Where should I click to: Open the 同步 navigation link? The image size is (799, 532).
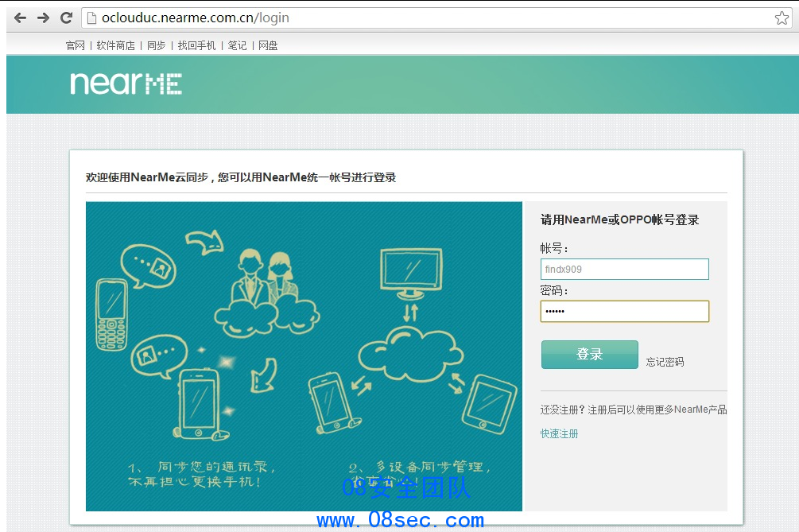157,46
